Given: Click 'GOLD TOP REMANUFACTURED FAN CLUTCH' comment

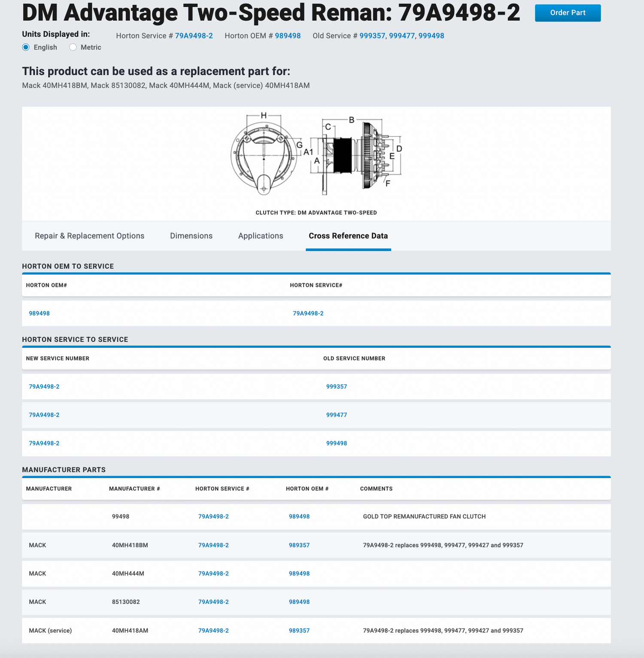Looking at the screenshot, I should (424, 516).
